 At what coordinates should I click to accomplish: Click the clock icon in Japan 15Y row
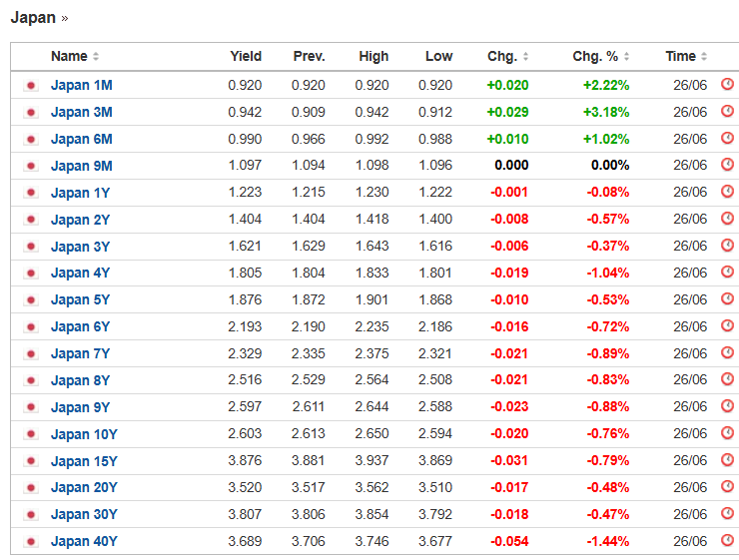[727, 460]
